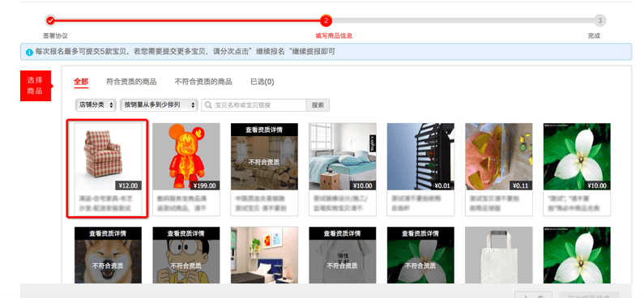644x298 pixels.
Task: Click the 搜索 button
Action: (318, 105)
